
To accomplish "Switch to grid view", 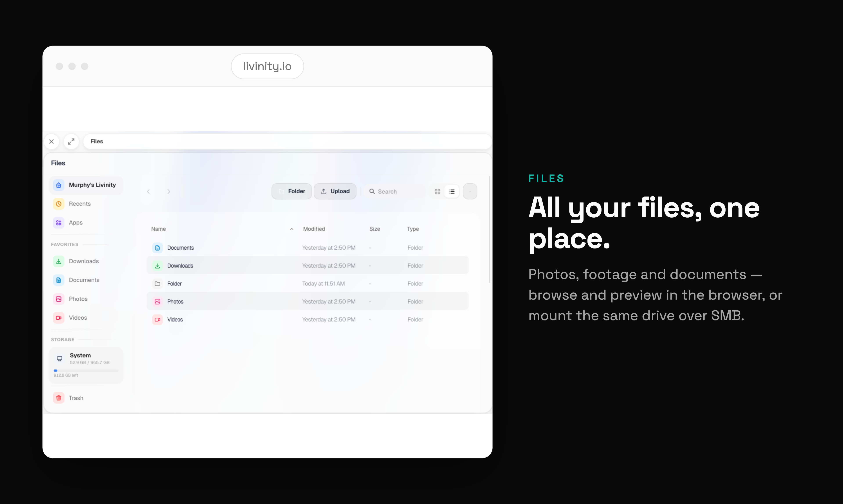I will pyautogui.click(x=438, y=191).
